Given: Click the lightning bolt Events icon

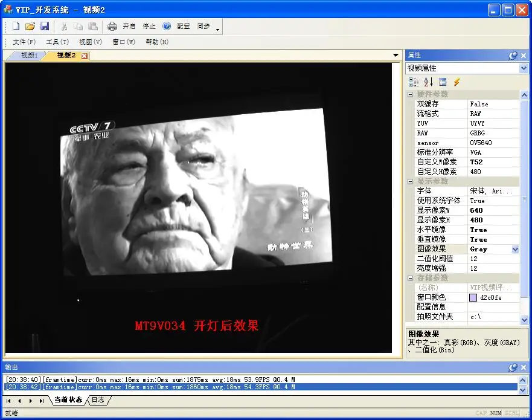Looking at the screenshot, I should coord(457,82).
